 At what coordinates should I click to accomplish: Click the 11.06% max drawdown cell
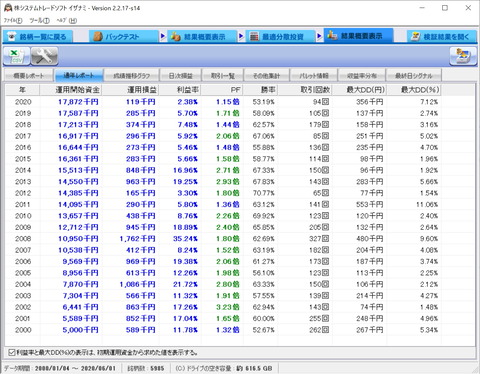tap(427, 204)
